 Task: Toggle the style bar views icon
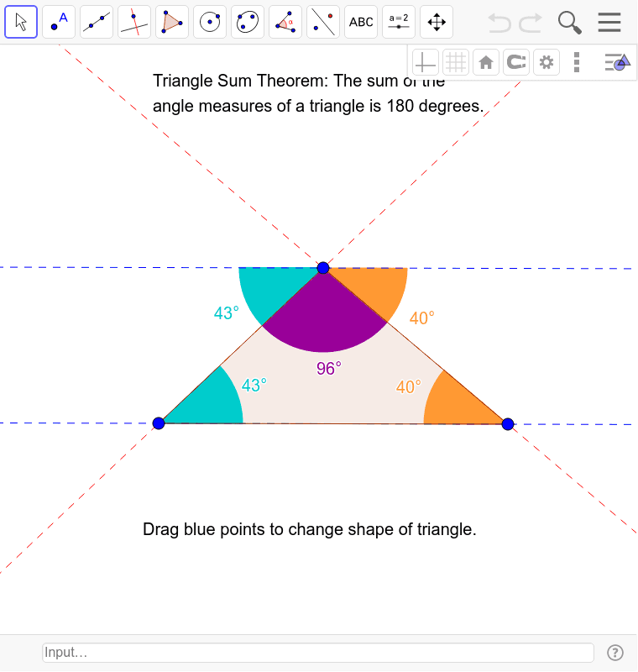click(617, 62)
